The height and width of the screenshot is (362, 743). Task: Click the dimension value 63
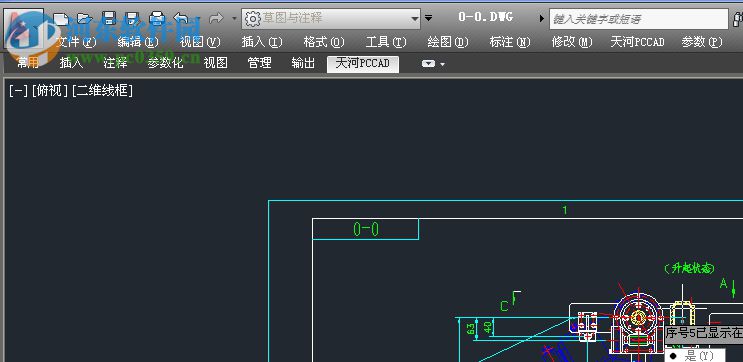click(x=471, y=329)
